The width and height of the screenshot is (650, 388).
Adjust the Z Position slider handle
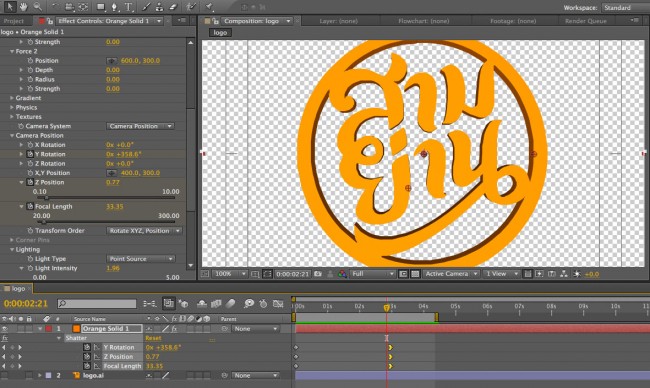tap(46, 198)
